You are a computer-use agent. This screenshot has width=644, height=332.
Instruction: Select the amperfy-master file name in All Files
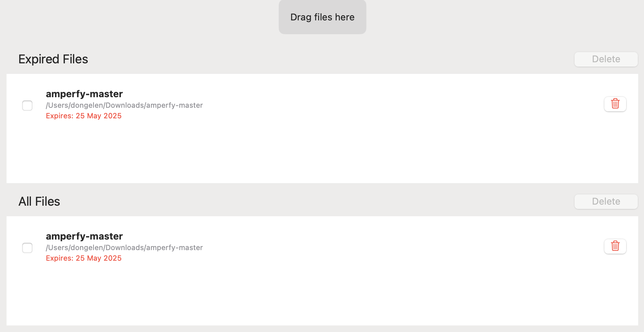click(x=84, y=236)
